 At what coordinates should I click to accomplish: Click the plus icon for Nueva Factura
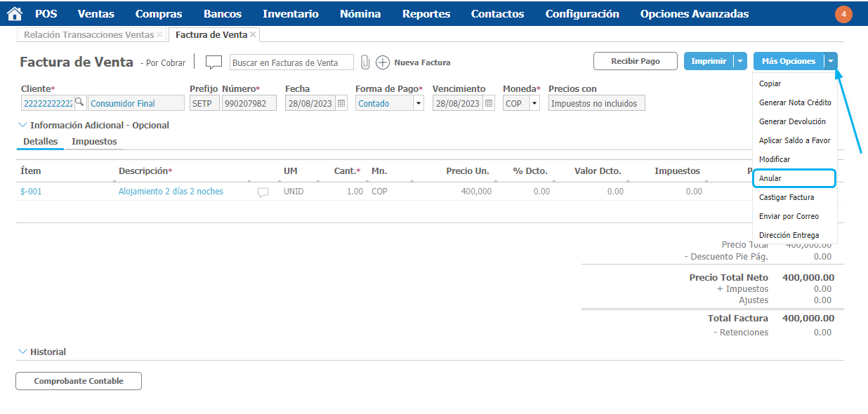pyautogui.click(x=383, y=62)
